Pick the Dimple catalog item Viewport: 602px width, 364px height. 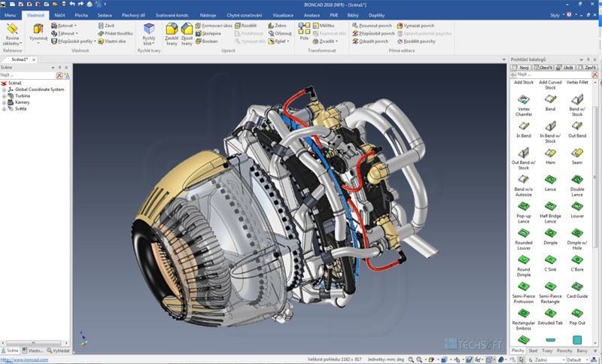coord(550,237)
